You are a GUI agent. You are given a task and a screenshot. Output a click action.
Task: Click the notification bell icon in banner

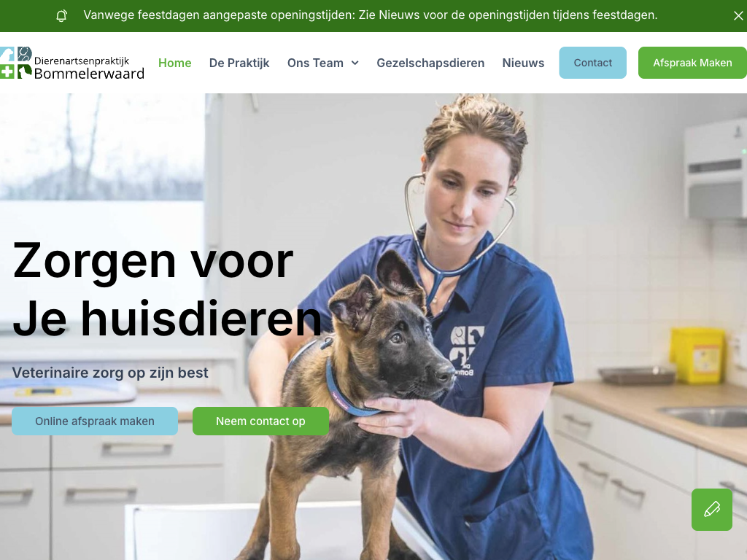pos(61,16)
